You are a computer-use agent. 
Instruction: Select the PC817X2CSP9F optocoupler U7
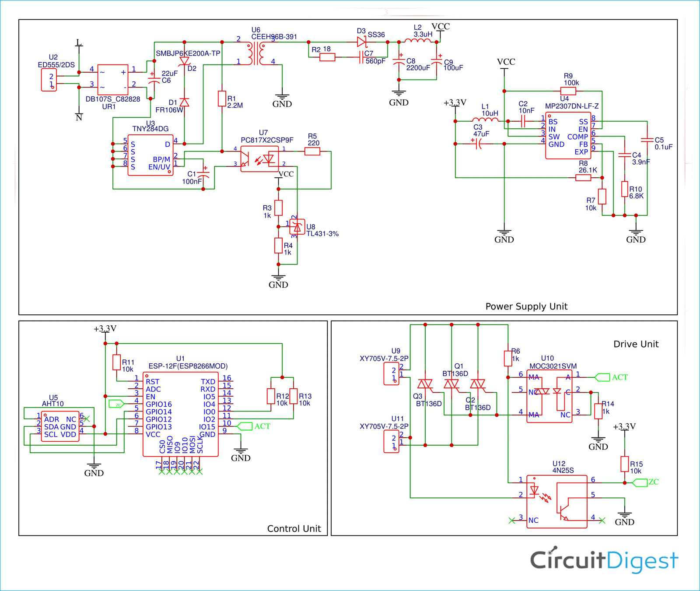pyautogui.click(x=260, y=158)
